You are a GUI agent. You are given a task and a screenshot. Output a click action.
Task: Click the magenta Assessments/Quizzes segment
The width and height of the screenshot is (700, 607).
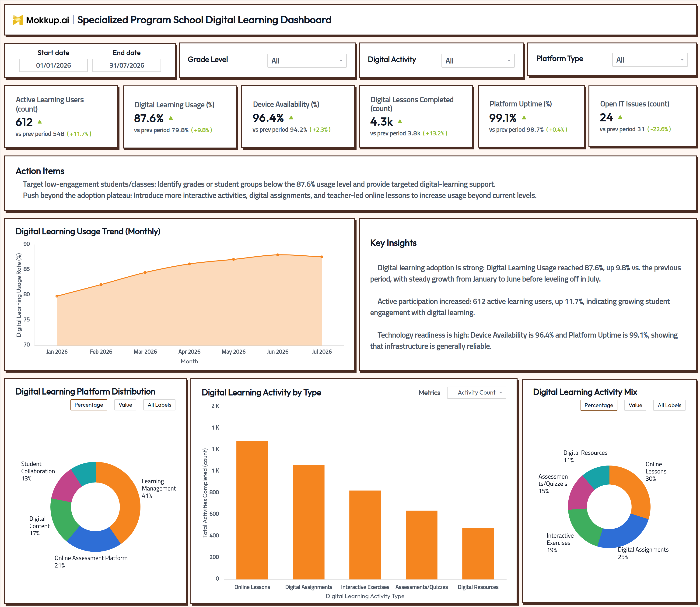click(580, 494)
